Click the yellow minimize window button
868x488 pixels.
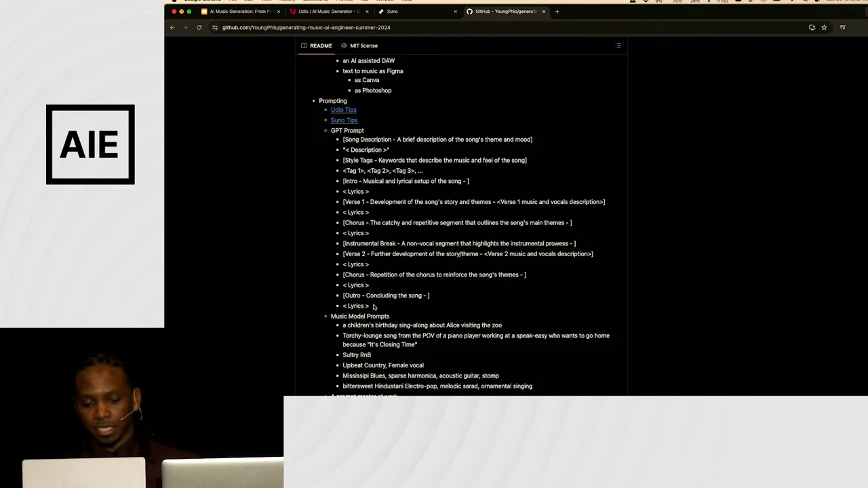click(x=182, y=12)
